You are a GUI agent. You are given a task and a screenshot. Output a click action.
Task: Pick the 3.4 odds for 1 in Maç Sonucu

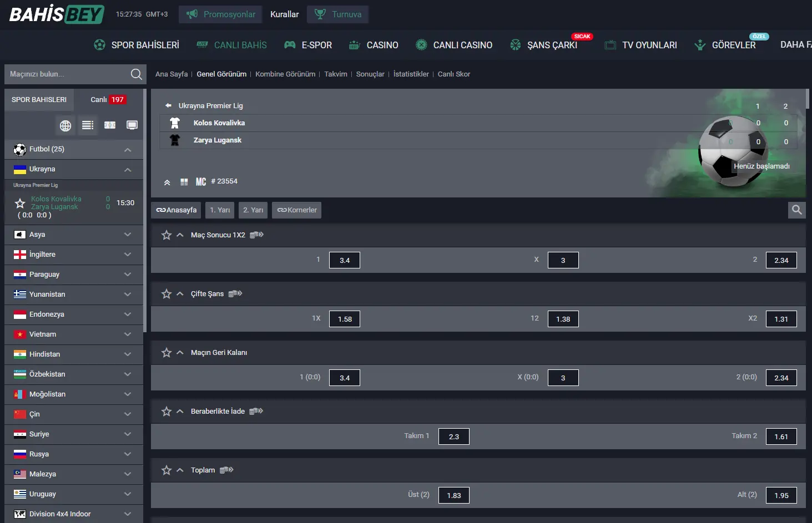[345, 260]
